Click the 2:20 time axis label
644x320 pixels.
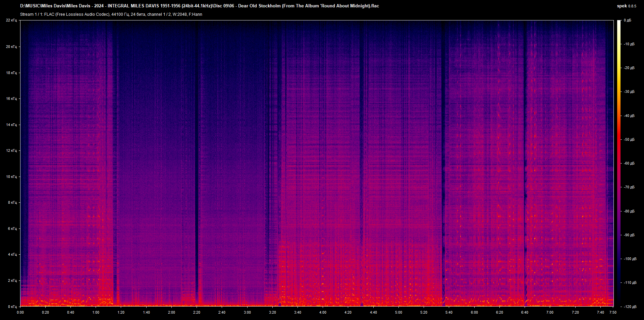197,312
